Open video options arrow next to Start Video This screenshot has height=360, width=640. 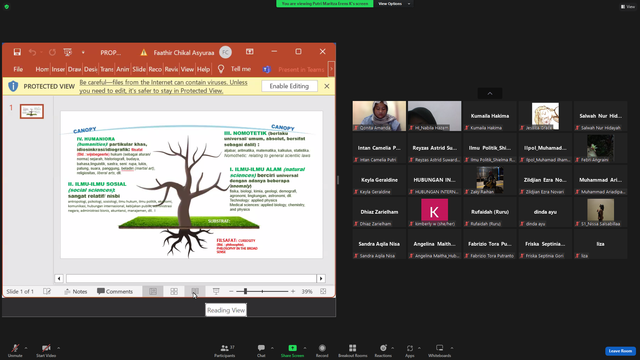point(58,348)
